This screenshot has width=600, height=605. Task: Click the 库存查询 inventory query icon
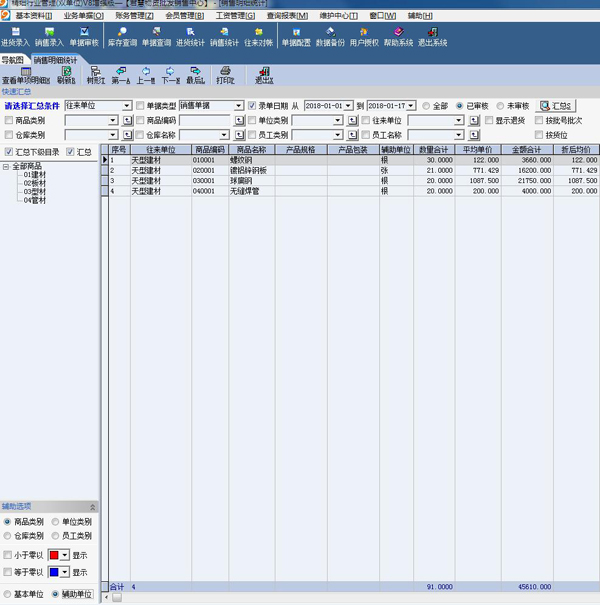pyautogui.click(x=122, y=37)
